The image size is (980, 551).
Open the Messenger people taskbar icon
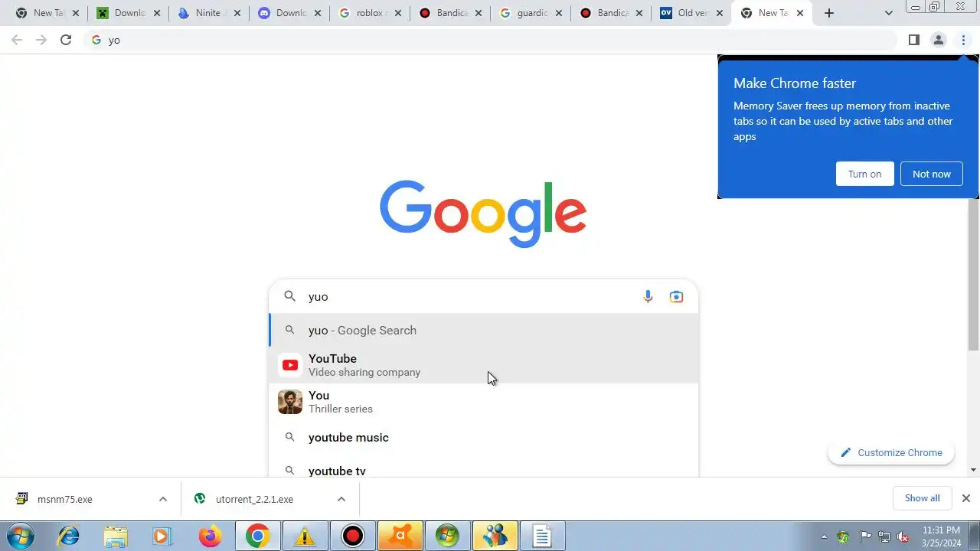495,536
